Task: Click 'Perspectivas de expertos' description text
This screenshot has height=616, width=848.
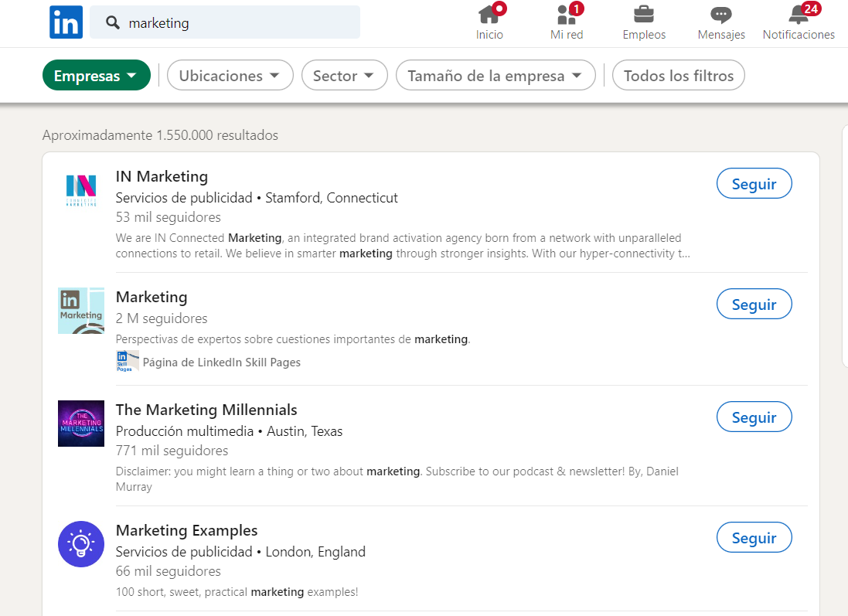Action: pos(292,339)
